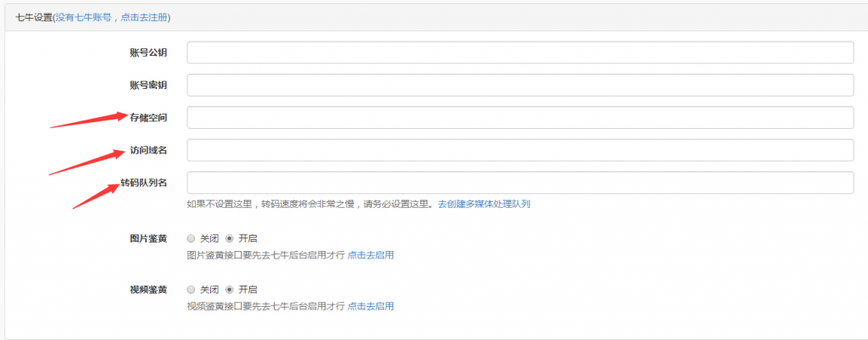Click the 视频鉴黄 label text
Image resolution: width=868 pixels, height=340 pixels.
148,290
